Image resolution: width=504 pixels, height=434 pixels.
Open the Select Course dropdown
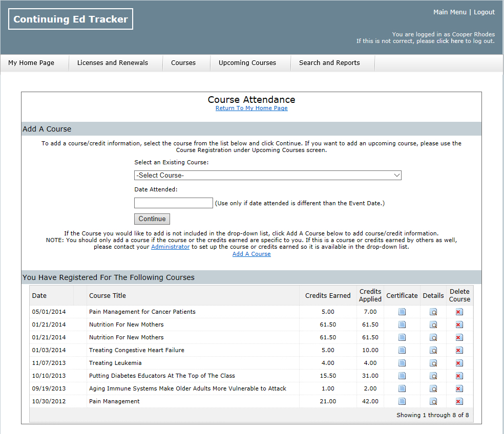(x=267, y=175)
